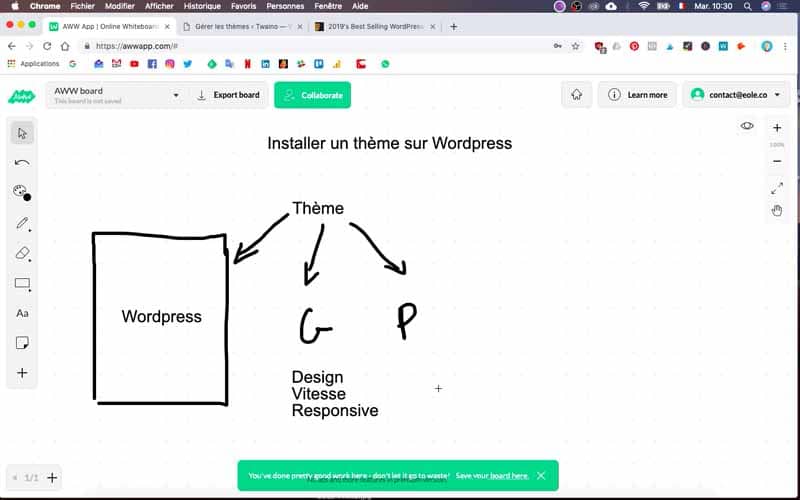This screenshot has height=500, width=800.
Task: Click the address bar URL field
Action: coord(316,46)
